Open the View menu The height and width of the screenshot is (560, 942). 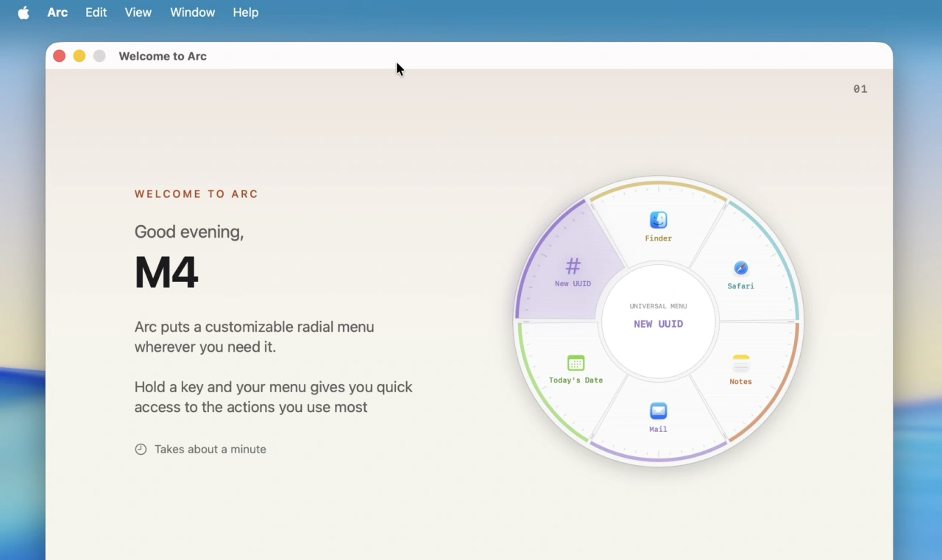[x=138, y=13]
